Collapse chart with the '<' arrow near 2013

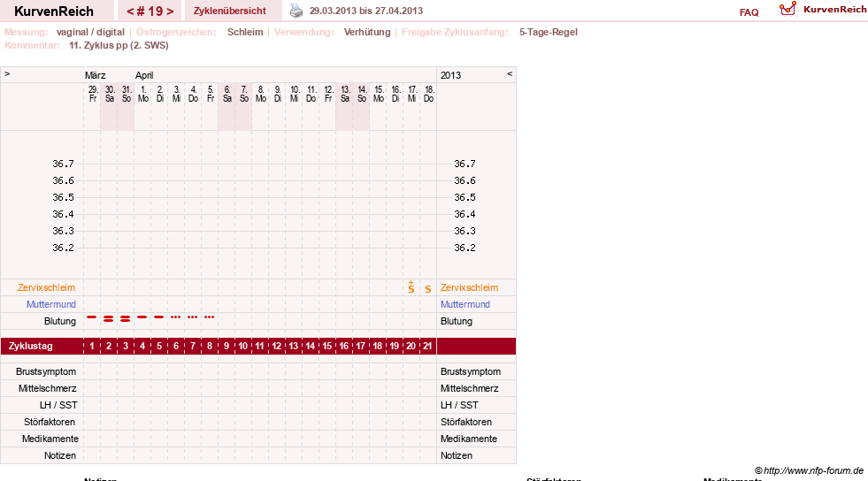pos(510,74)
